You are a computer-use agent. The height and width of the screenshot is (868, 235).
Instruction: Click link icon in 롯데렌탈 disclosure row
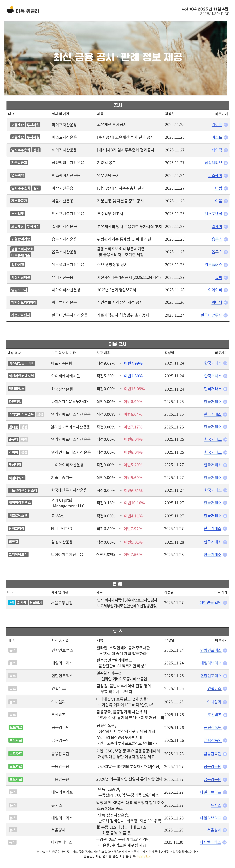pyautogui.click(x=225, y=465)
